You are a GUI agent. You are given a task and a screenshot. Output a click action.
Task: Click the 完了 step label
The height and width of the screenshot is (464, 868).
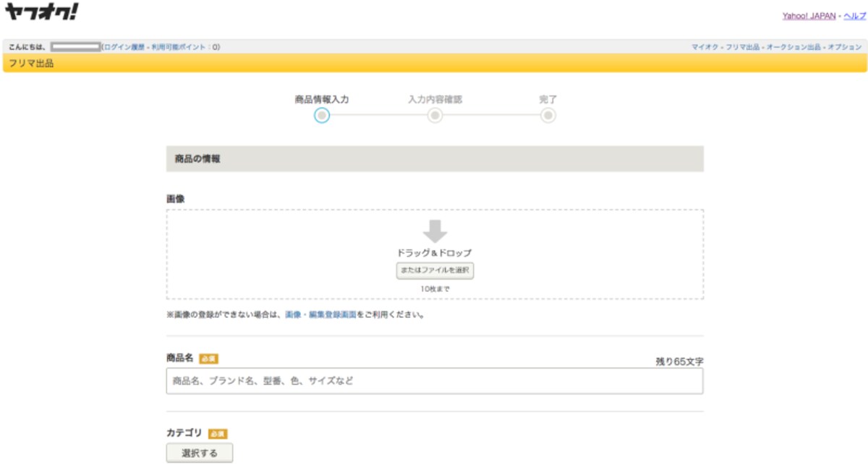[x=548, y=100]
